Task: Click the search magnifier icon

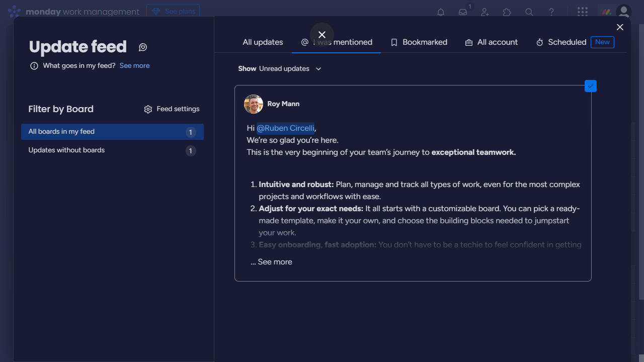Action: (x=529, y=12)
